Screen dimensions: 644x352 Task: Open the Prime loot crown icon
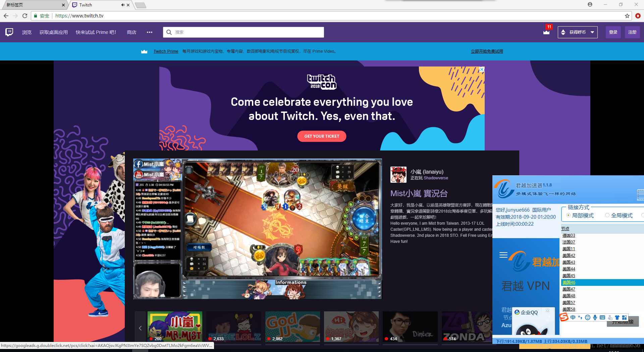pos(546,32)
